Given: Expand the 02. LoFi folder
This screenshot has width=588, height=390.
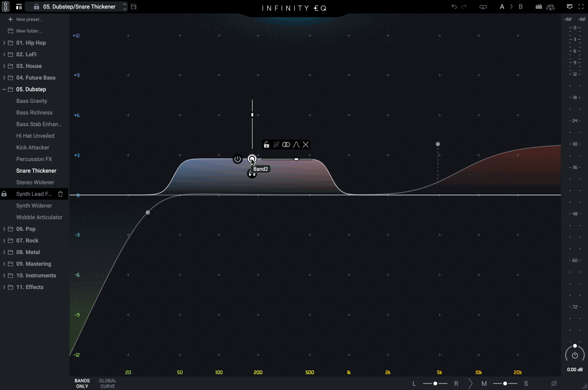Looking at the screenshot, I should pyautogui.click(x=4, y=54).
